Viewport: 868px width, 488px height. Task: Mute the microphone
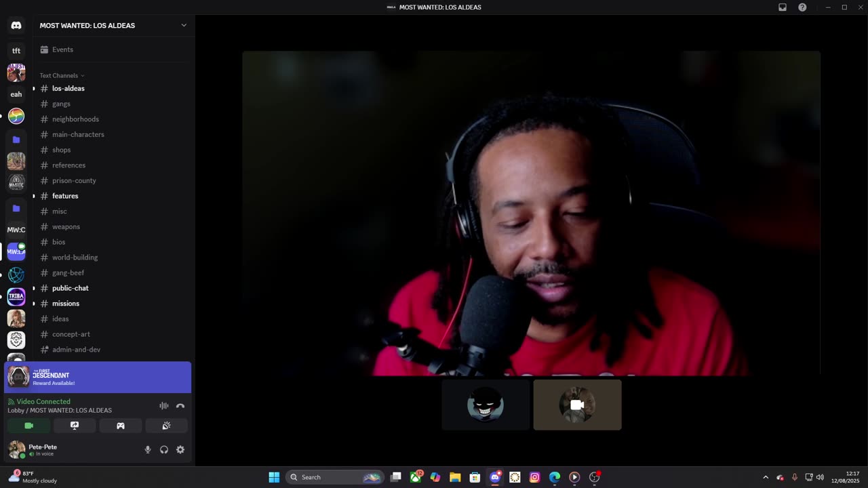[148, 450]
